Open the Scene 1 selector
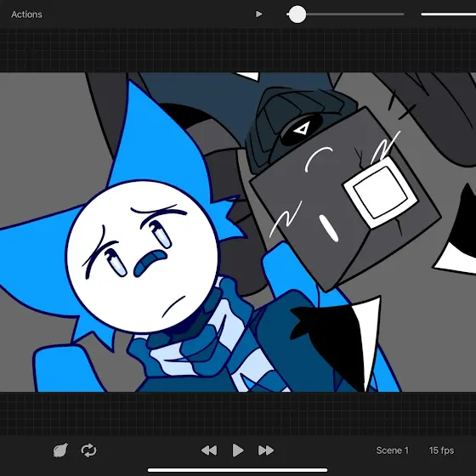476x476 pixels. [x=392, y=450]
